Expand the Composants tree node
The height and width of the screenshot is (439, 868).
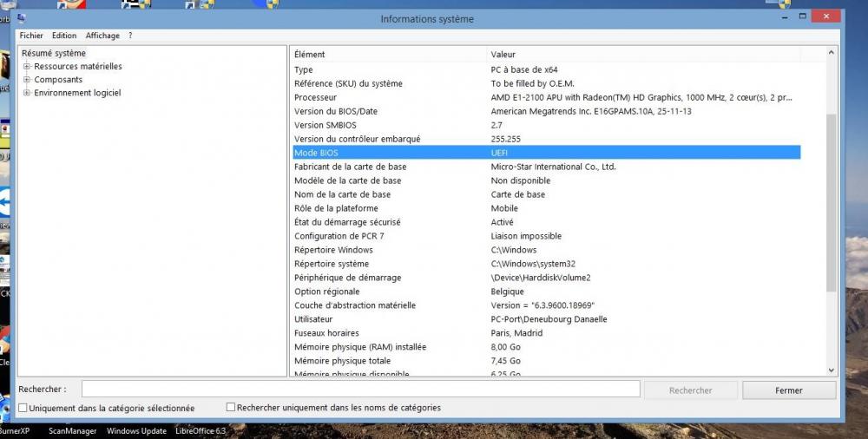27,80
